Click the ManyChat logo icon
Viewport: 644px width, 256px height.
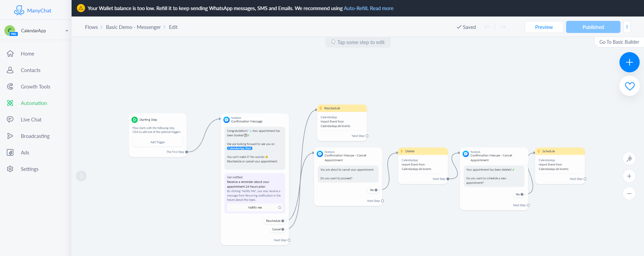(x=19, y=10)
